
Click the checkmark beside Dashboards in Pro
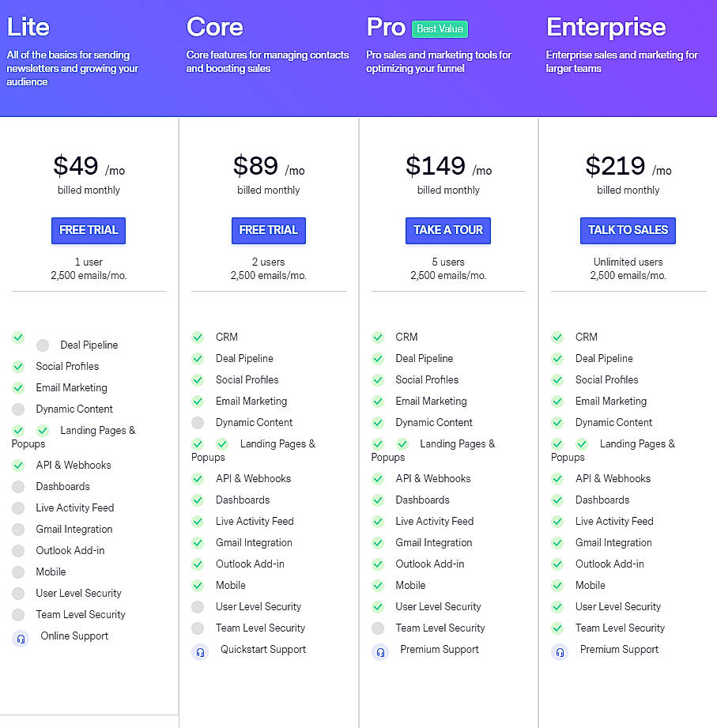tap(377, 500)
